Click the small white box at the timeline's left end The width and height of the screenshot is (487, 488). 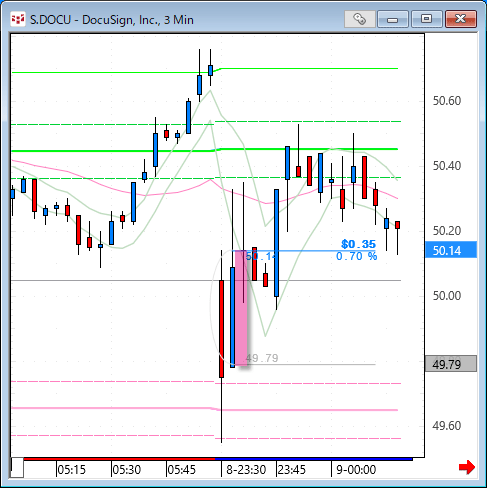17,468
